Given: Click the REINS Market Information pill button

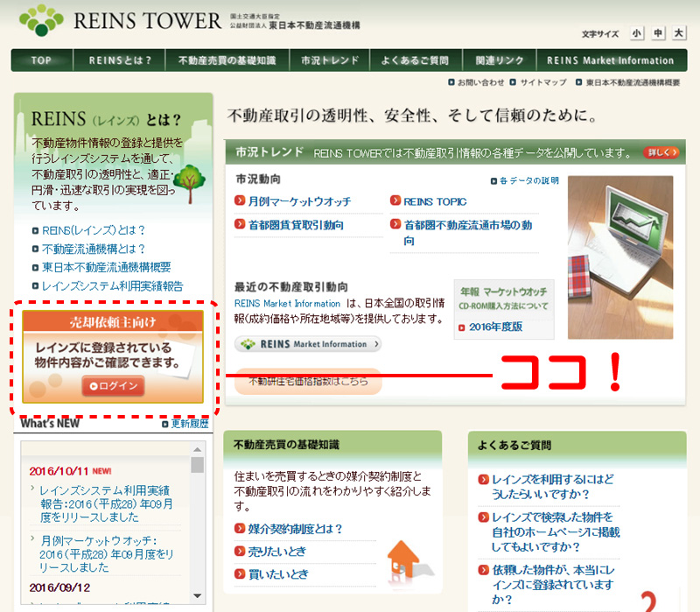Looking at the screenshot, I should click(x=308, y=344).
